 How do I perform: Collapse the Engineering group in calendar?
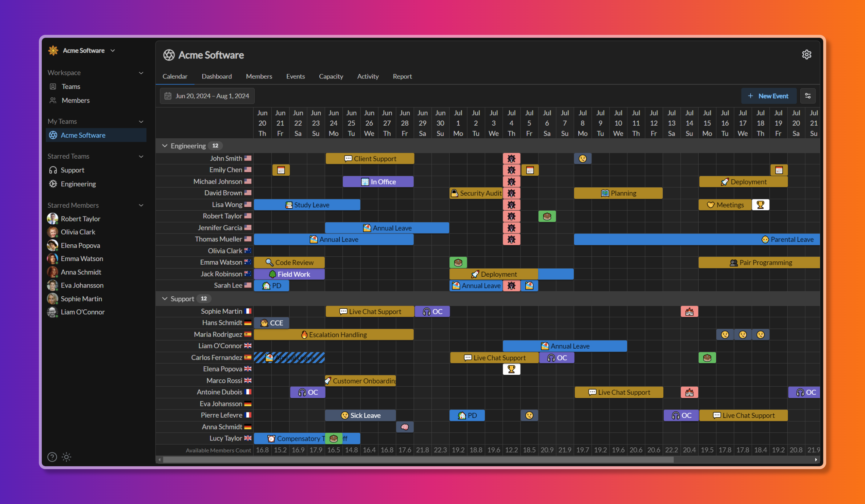click(165, 146)
